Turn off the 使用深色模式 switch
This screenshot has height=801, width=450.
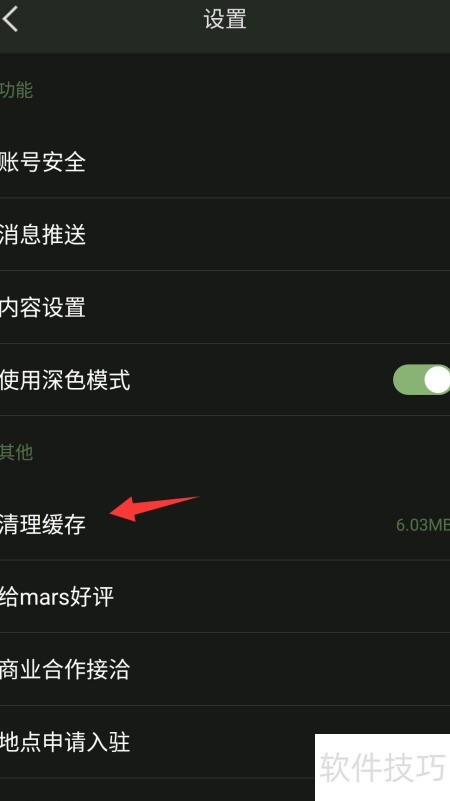click(421, 380)
